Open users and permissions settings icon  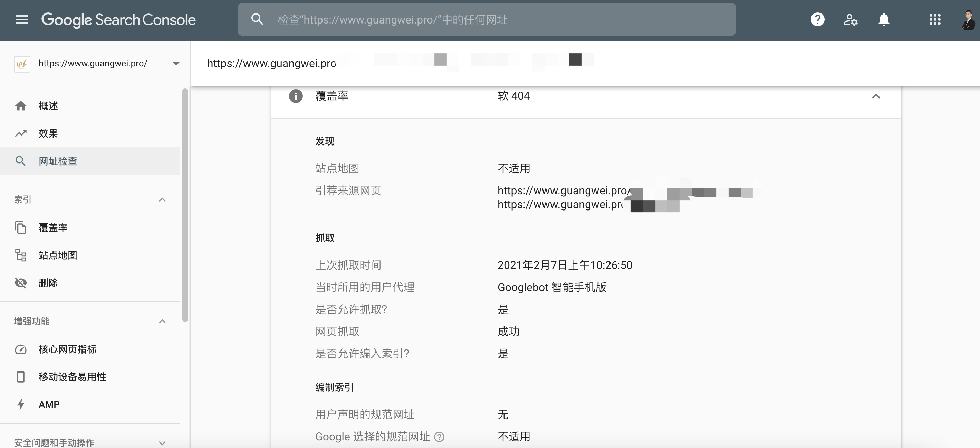coord(850,19)
